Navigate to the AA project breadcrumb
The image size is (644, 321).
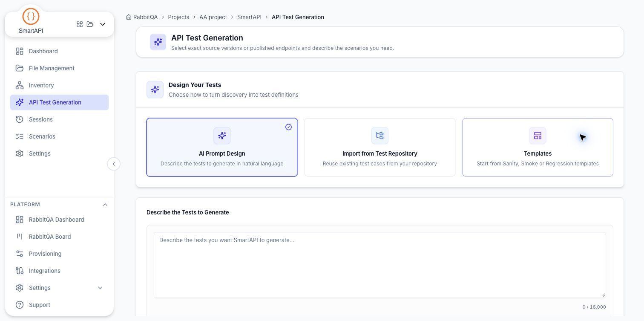tap(213, 17)
